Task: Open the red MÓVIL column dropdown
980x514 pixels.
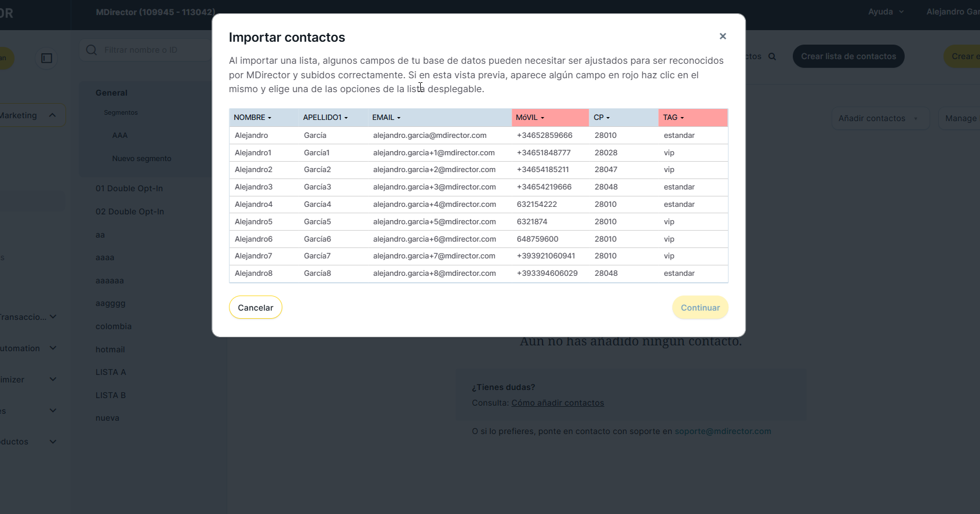Action: (x=530, y=118)
